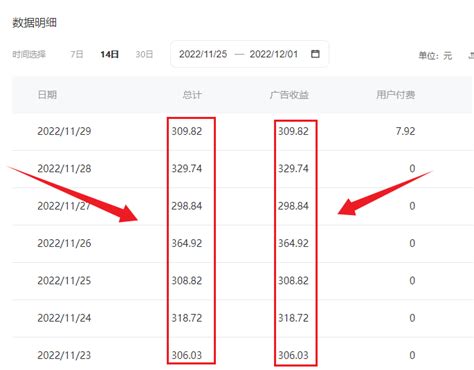Click 广告收益 value 318.72
Viewport: 474px width, 370px height.
pos(293,318)
